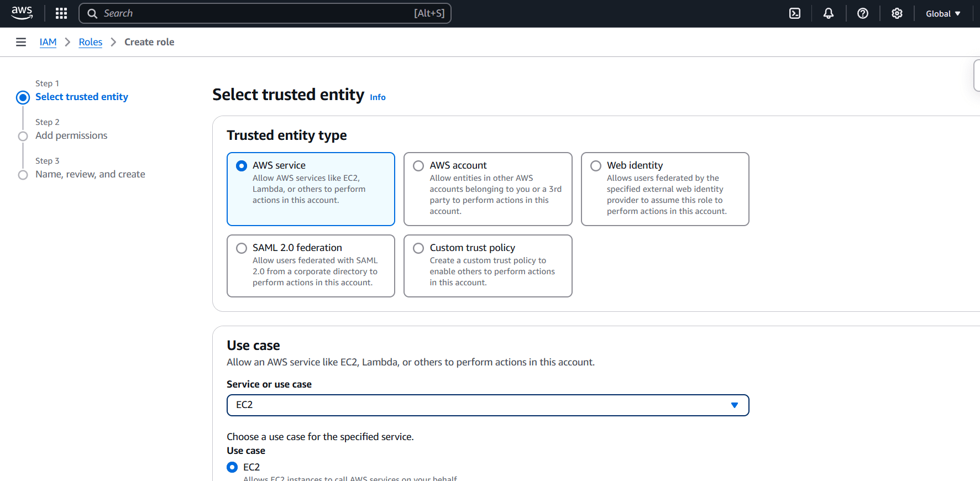The image size is (980, 481).
Task: Select the SAML 2.0 federation radio option
Action: point(242,248)
